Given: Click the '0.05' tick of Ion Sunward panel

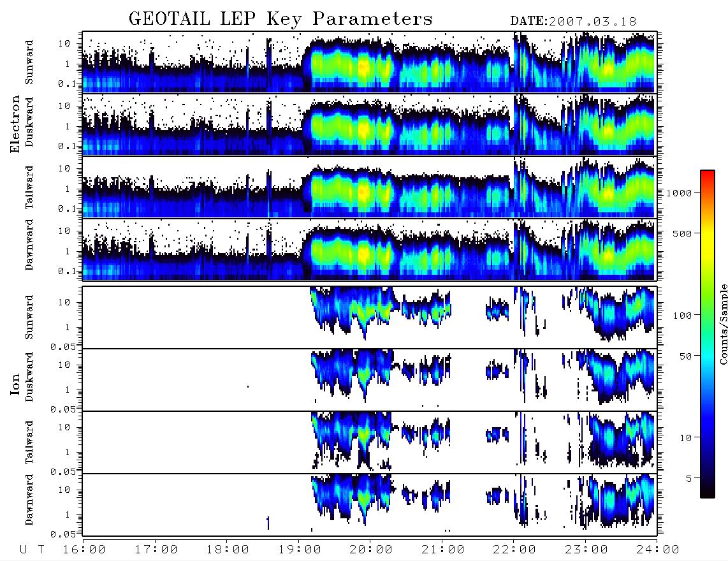Looking at the screenshot, I should point(62,346).
